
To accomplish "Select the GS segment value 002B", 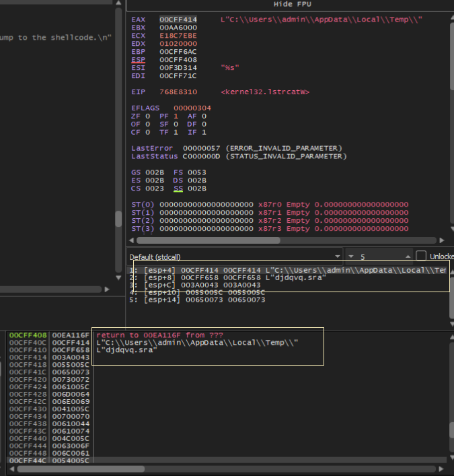I will click(x=155, y=172).
